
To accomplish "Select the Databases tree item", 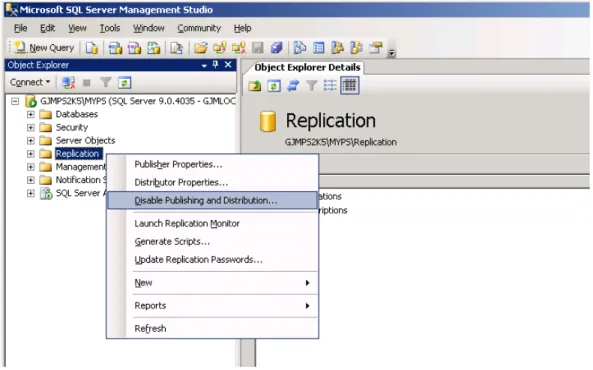I will click(77, 114).
